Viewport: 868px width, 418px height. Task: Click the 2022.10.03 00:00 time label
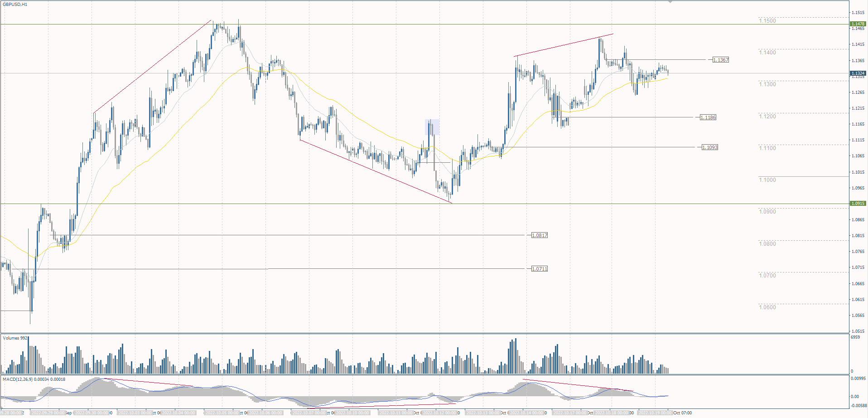(135, 413)
